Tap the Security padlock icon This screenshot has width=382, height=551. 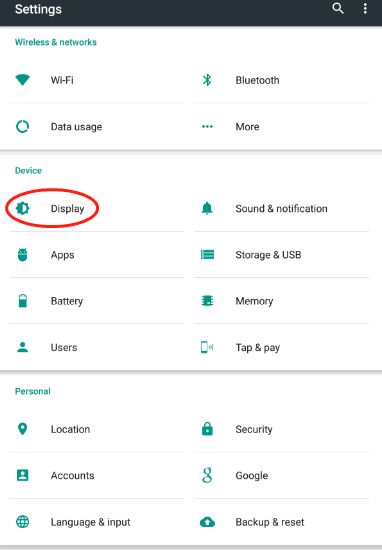pos(207,429)
